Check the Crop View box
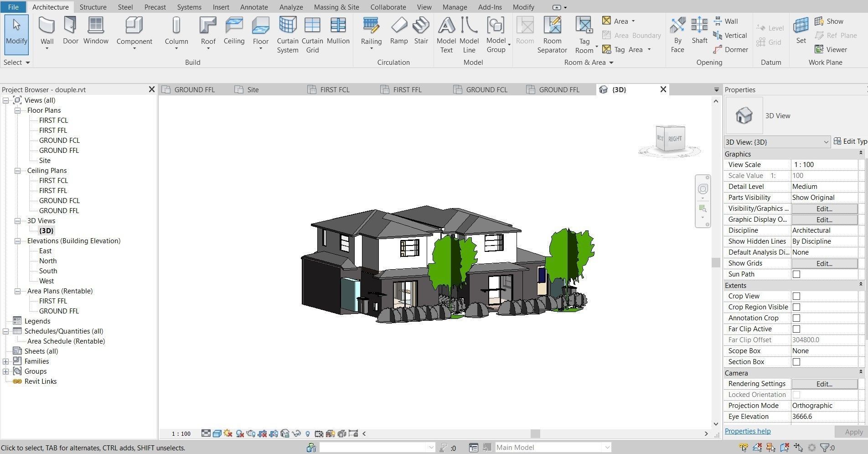The width and height of the screenshot is (868, 454). click(x=796, y=296)
